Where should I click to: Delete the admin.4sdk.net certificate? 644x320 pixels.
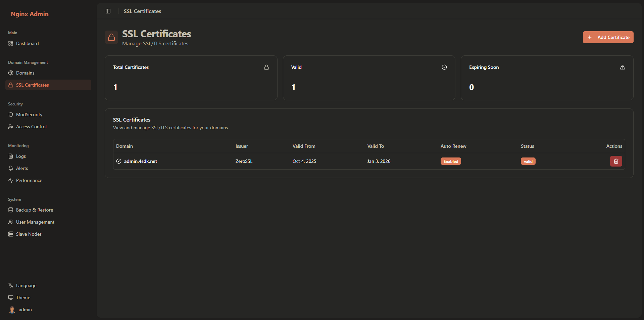[616, 161]
